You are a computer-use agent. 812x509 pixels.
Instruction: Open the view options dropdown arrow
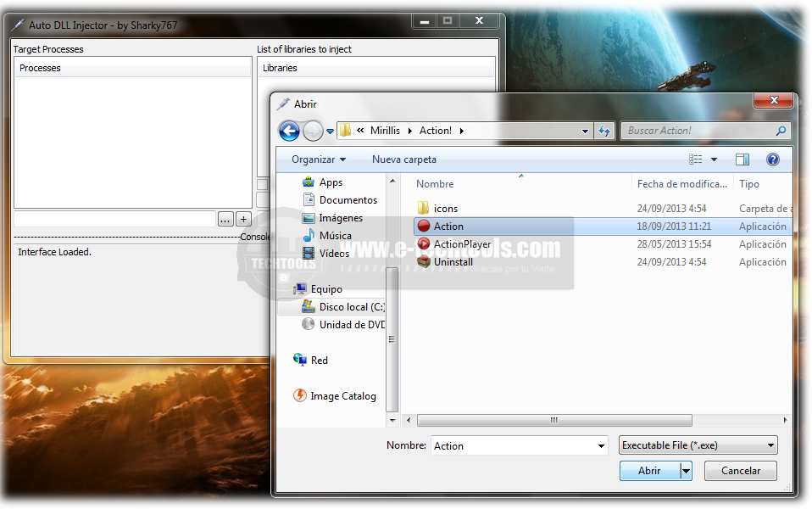(715, 159)
